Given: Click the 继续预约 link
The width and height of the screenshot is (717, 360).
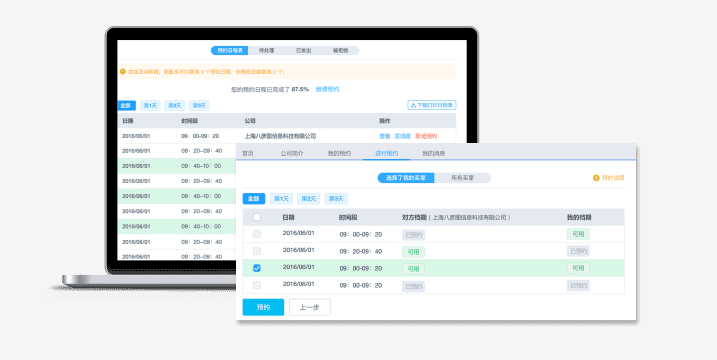Looking at the screenshot, I should (327, 89).
